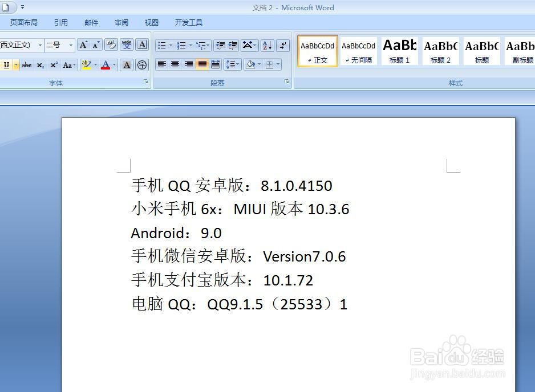535x392 pixels.
Task: Open borders dropdown arrow
Action: (278, 64)
